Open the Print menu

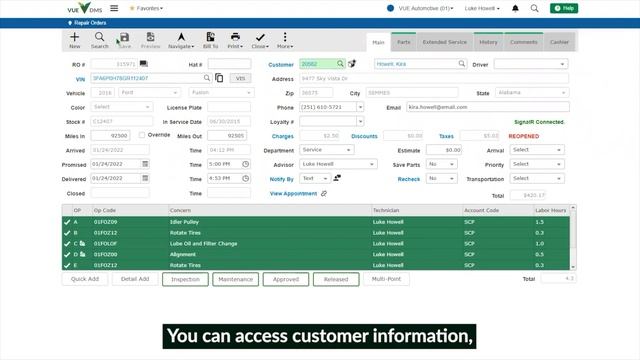(235, 40)
